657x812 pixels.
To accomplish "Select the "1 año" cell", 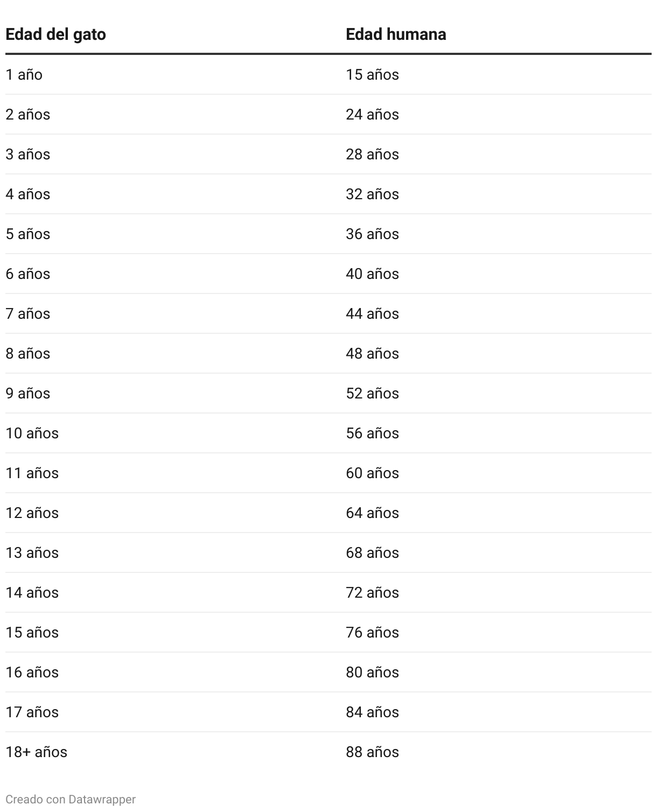I will pyautogui.click(x=24, y=75).
